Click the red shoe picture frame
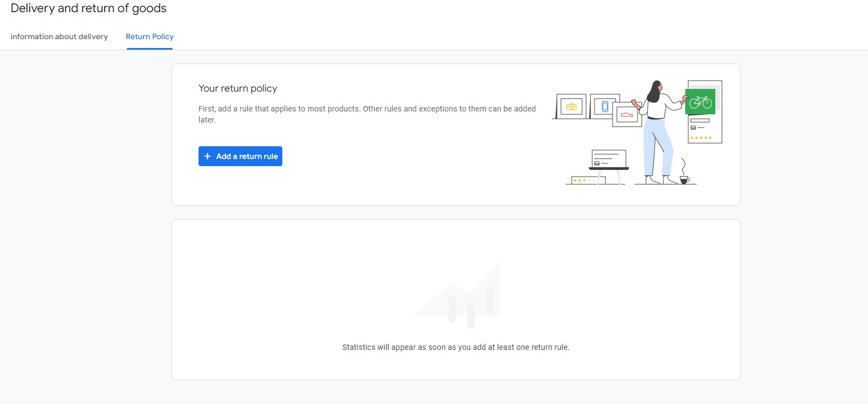The width and height of the screenshot is (868, 404). (x=626, y=115)
